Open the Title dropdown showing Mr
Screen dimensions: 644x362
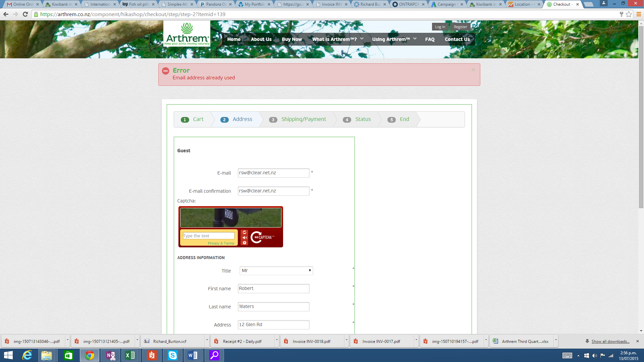coord(276,270)
